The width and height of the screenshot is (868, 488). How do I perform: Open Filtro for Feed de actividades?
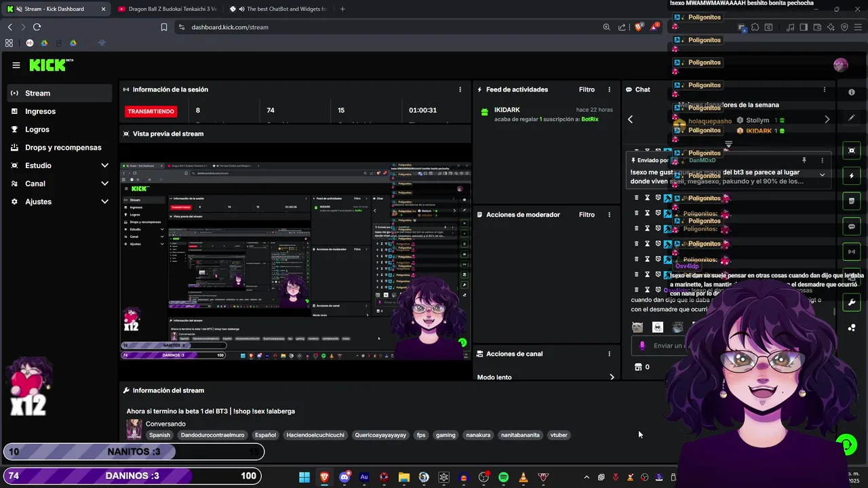point(587,89)
